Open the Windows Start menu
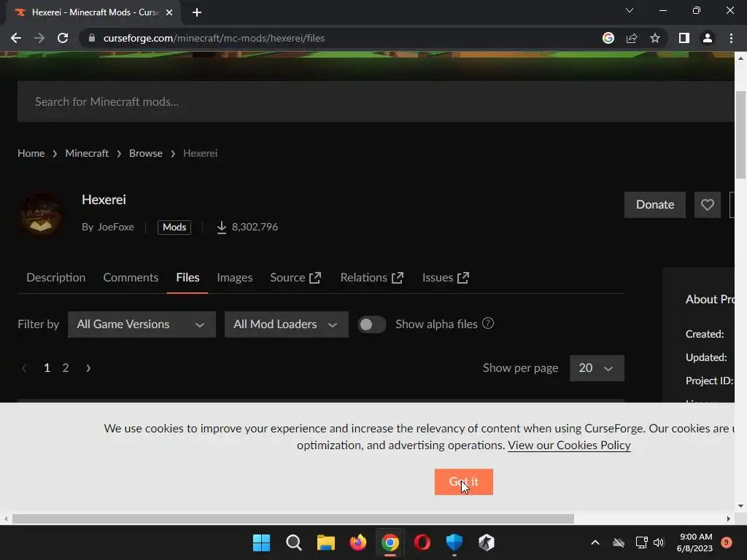The height and width of the screenshot is (560, 747). point(261,542)
